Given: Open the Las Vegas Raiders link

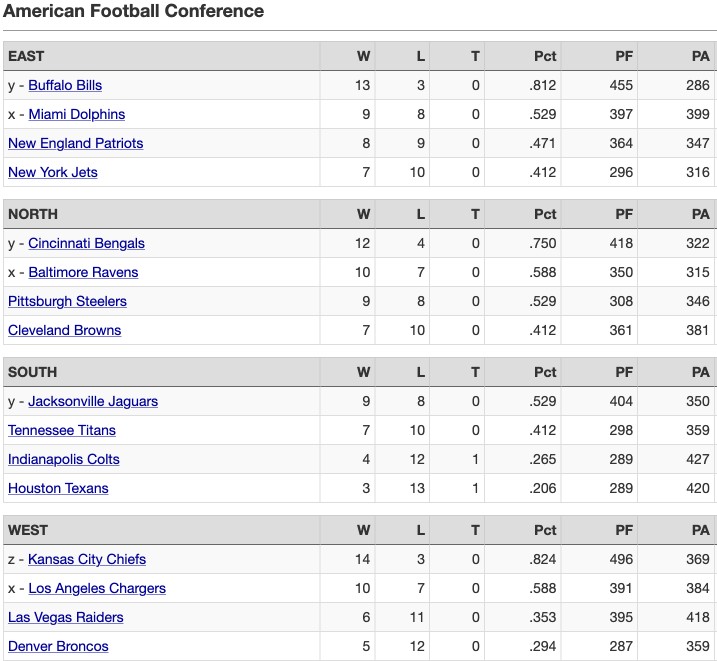Looking at the screenshot, I should coord(66,618).
